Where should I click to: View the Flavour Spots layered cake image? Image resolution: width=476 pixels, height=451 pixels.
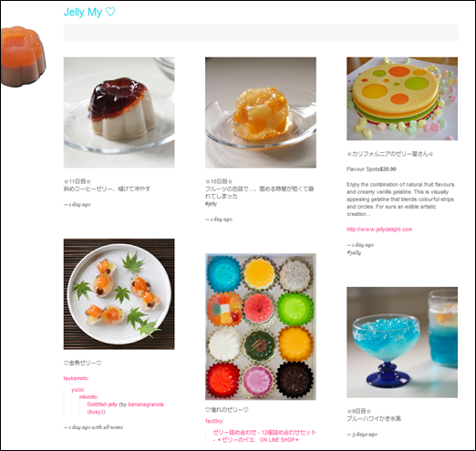click(x=402, y=98)
